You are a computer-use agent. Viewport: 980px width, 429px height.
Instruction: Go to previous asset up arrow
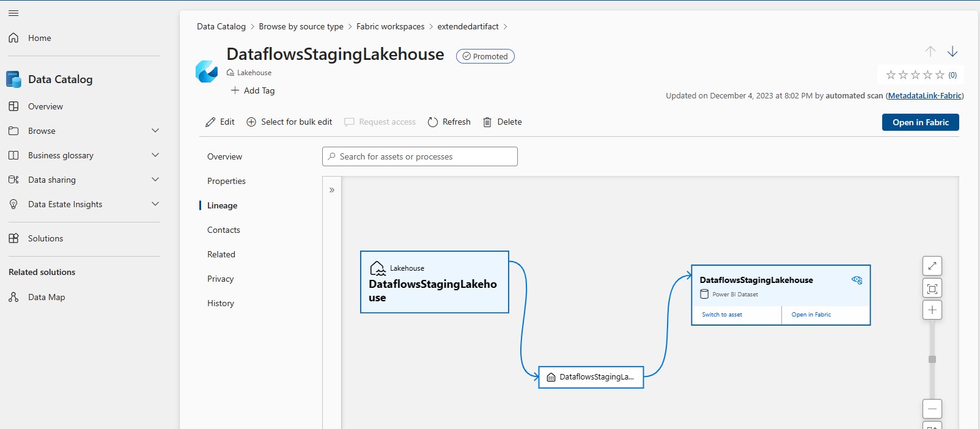(x=930, y=51)
